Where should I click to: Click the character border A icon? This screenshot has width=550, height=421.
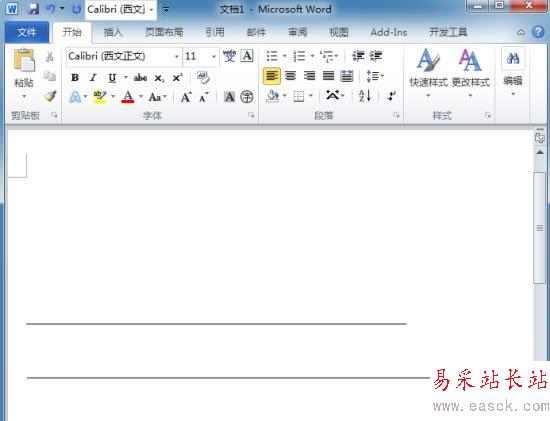point(247,56)
